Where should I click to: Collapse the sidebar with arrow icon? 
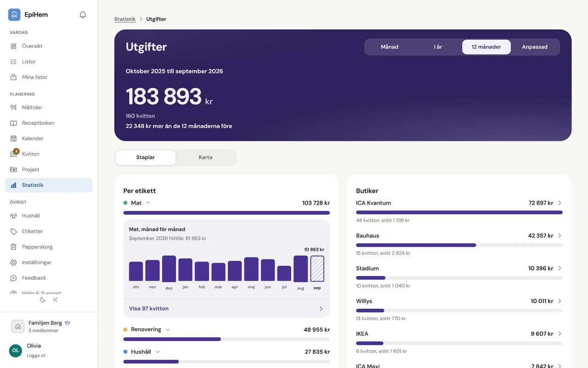point(56,299)
